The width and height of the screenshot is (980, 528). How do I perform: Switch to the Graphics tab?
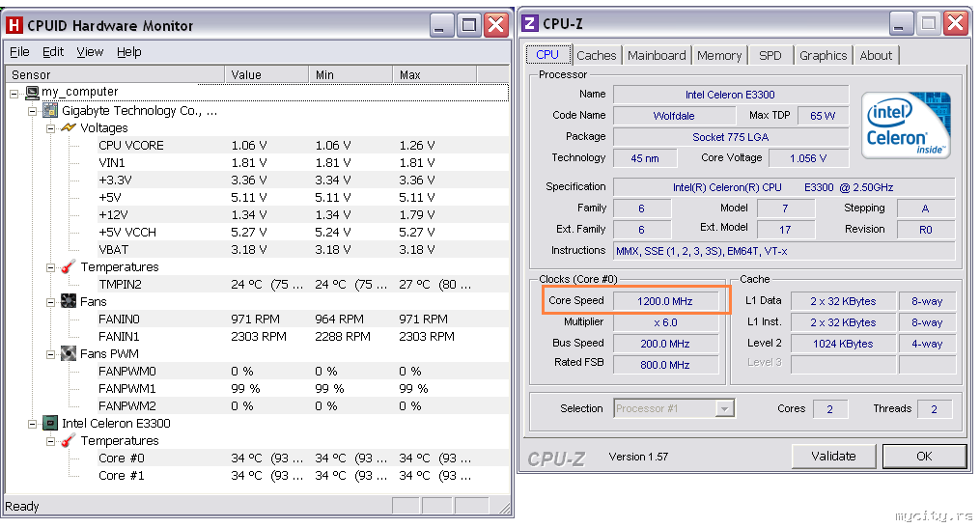coord(824,56)
